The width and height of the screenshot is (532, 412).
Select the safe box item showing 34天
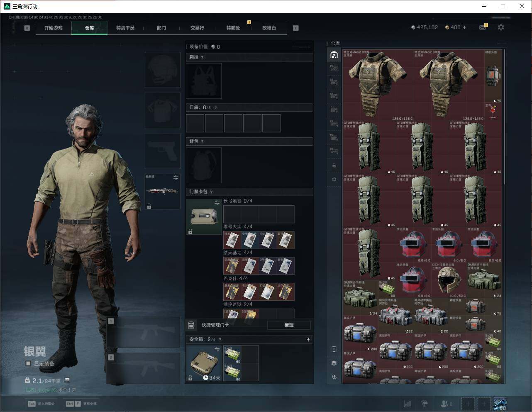coord(204,363)
